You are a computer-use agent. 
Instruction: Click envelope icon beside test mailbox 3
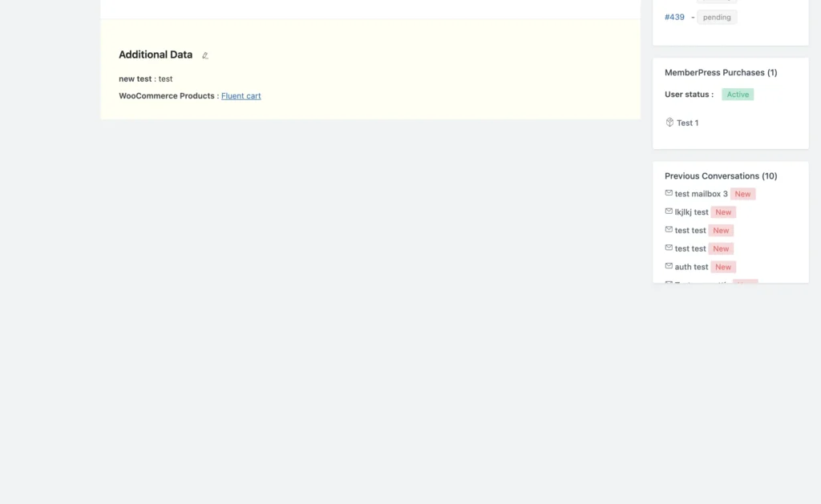(x=669, y=193)
